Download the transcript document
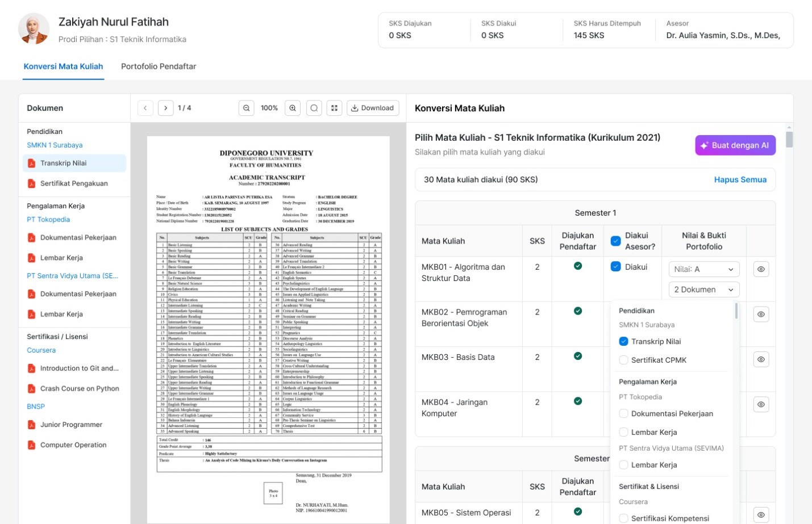This screenshot has width=812, height=524. (x=372, y=108)
